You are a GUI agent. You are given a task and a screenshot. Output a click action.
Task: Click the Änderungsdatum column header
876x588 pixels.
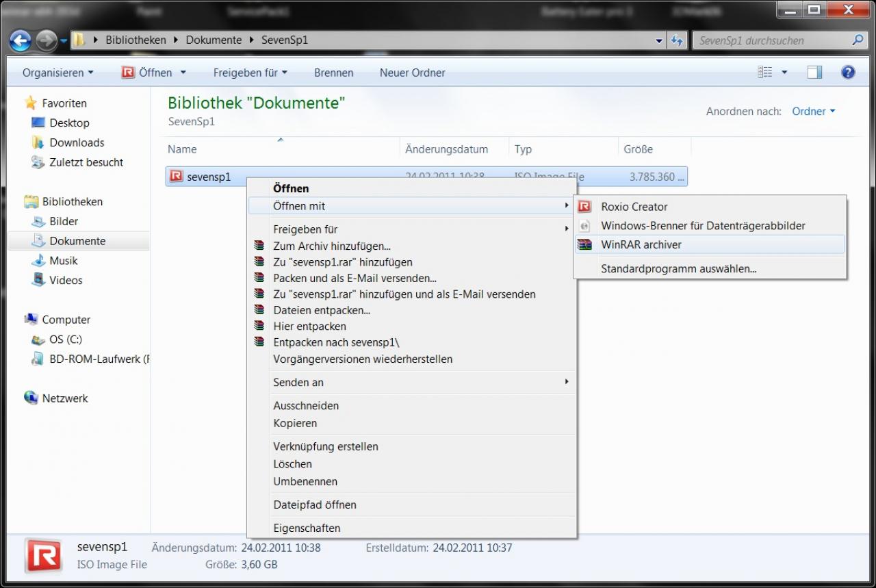455,149
